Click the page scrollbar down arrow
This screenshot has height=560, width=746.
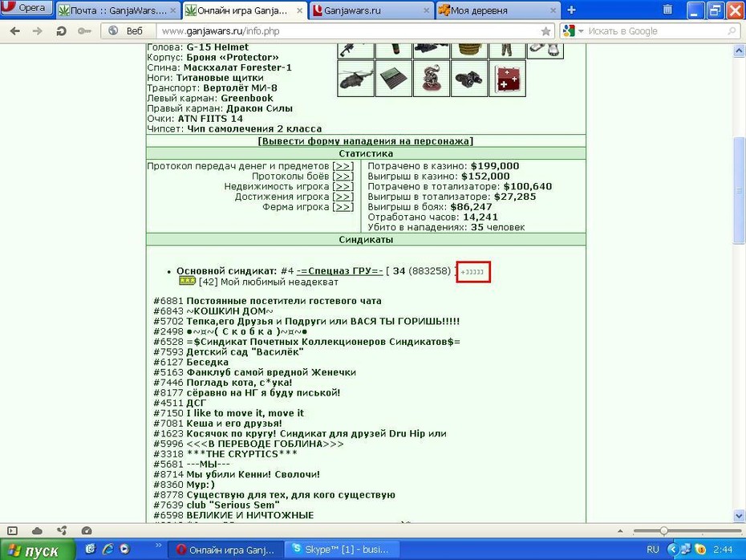pos(740,515)
